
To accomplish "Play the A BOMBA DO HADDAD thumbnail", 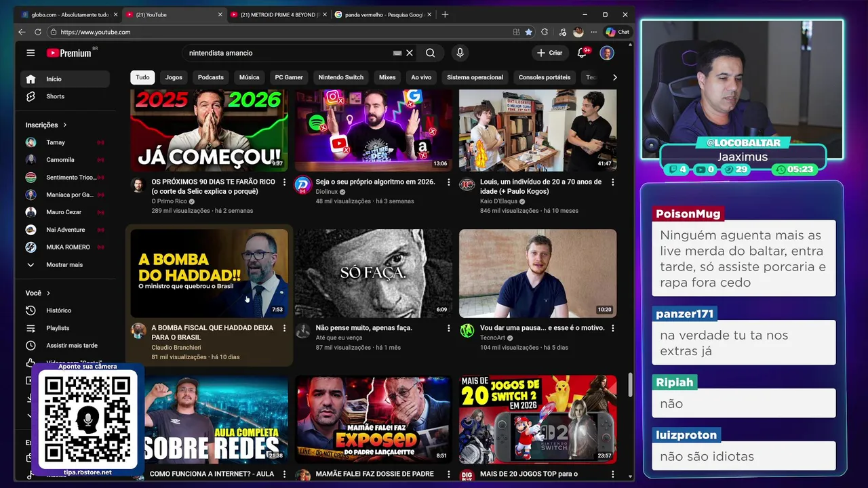I will click(209, 273).
